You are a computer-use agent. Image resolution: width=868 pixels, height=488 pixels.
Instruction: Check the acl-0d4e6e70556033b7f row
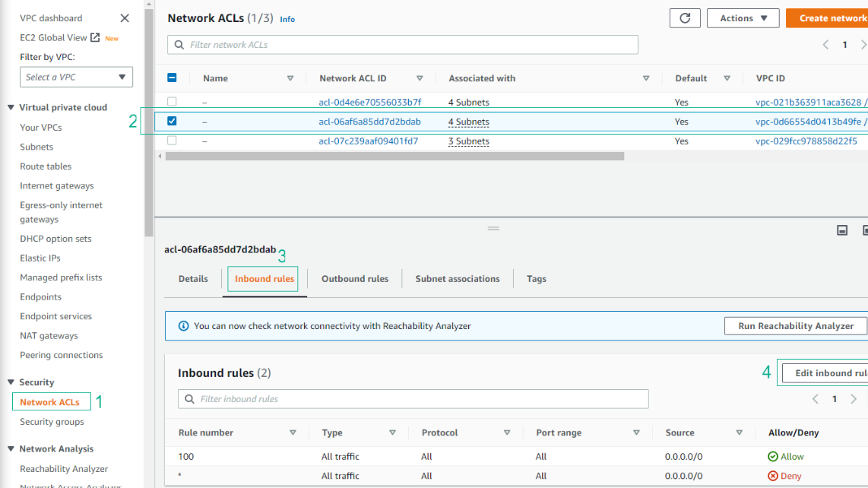pyautogui.click(x=172, y=102)
